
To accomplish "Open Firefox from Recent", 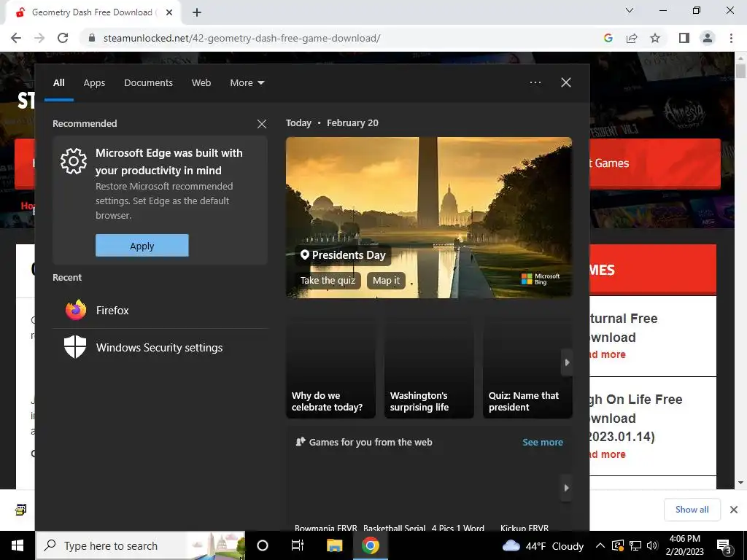I will tap(160, 311).
